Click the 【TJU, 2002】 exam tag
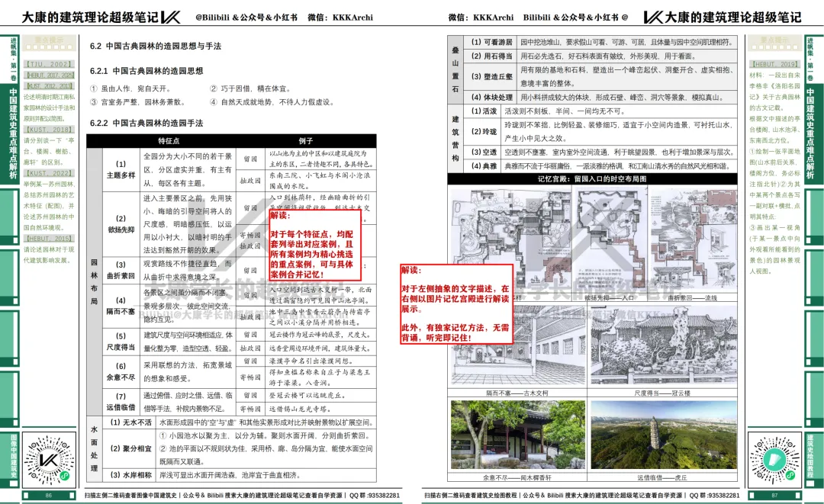 (48, 64)
